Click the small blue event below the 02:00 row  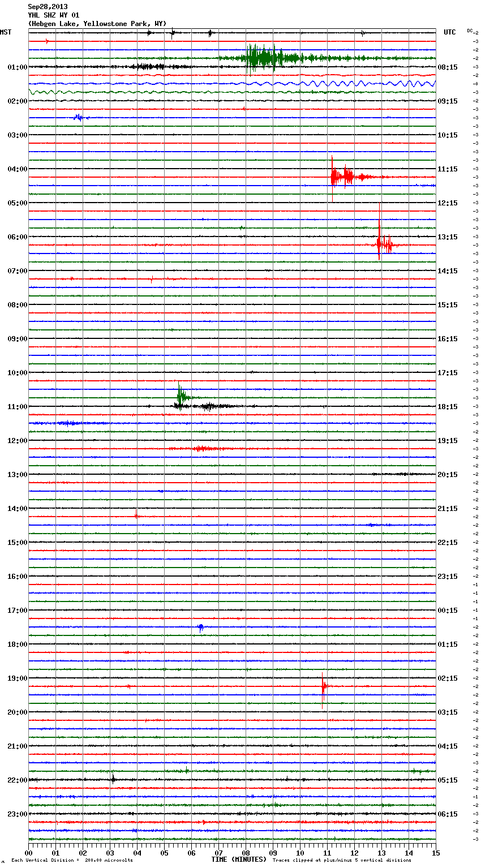point(79,118)
